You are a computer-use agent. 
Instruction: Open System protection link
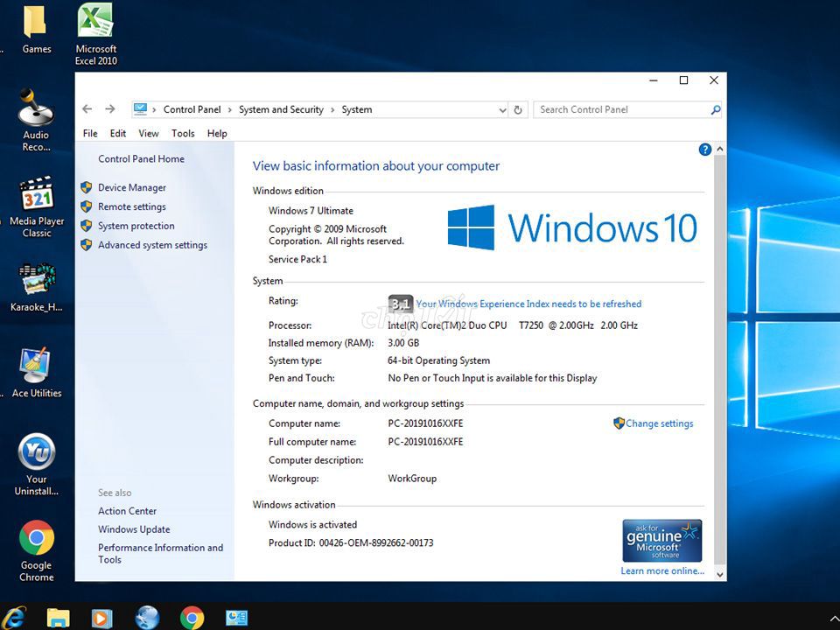136,226
